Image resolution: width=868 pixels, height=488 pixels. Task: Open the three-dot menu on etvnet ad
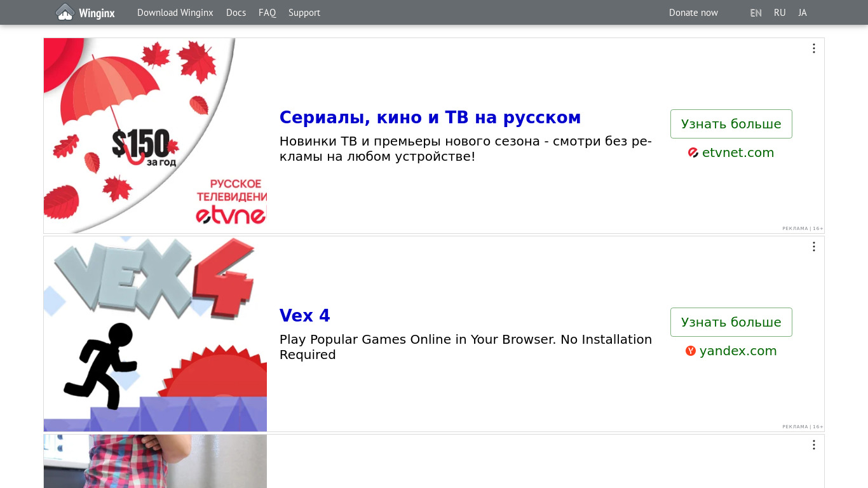pos(813,48)
